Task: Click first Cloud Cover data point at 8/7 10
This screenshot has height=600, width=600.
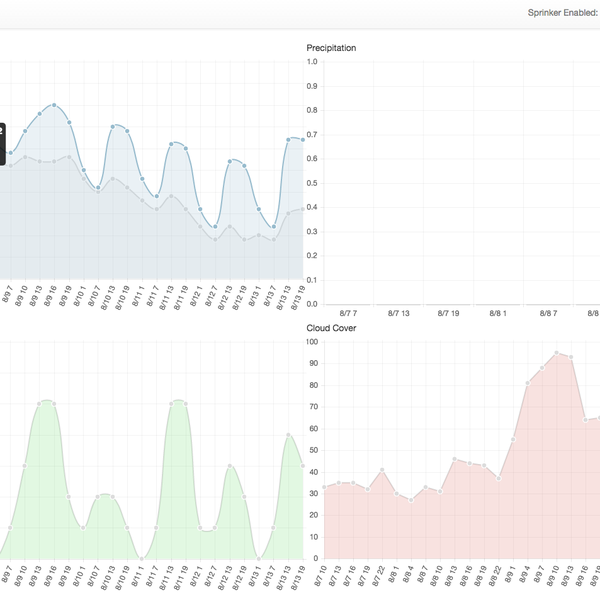Action: click(x=324, y=487)
